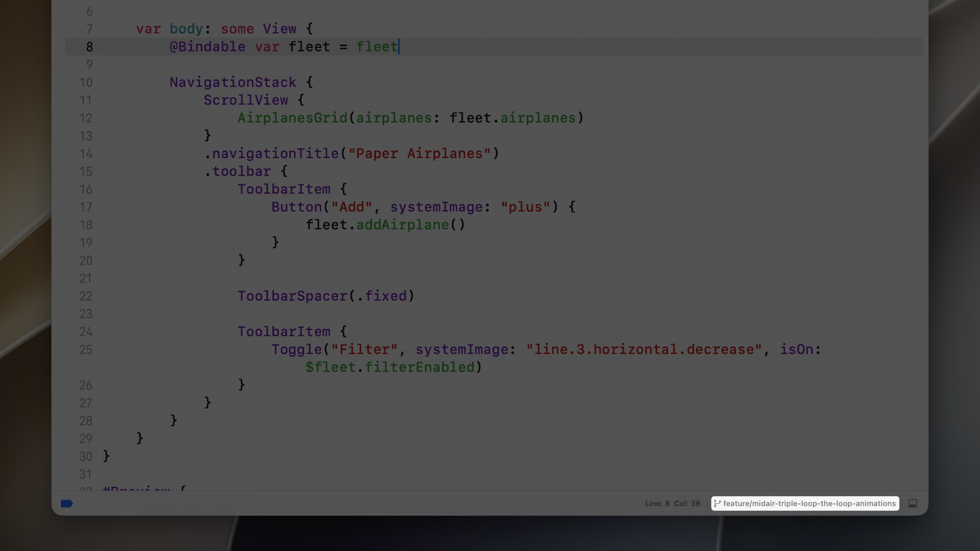This screenshot has height=551, width=980.
Task: Click the NavigationStack keyword
Action: tap(233, 83)
